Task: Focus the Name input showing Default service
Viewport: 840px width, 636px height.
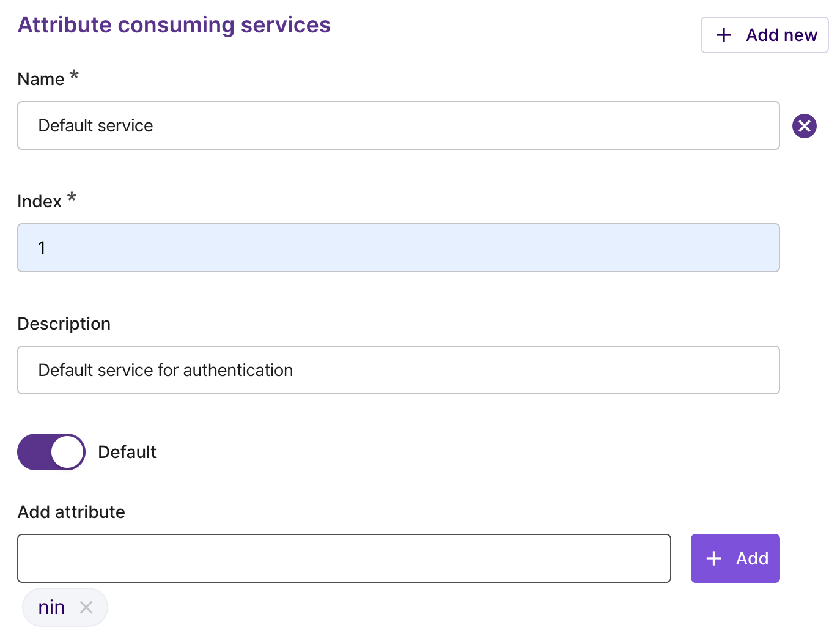Action: (x=398, y=125)
